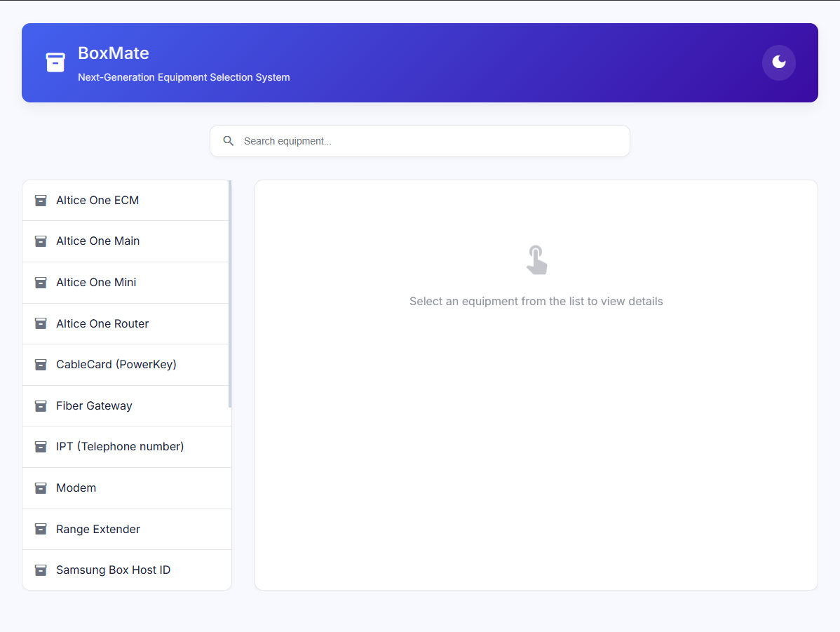Click the Search equipment input field
Screen dimensions: 840x632
click(x=419, y=140)
